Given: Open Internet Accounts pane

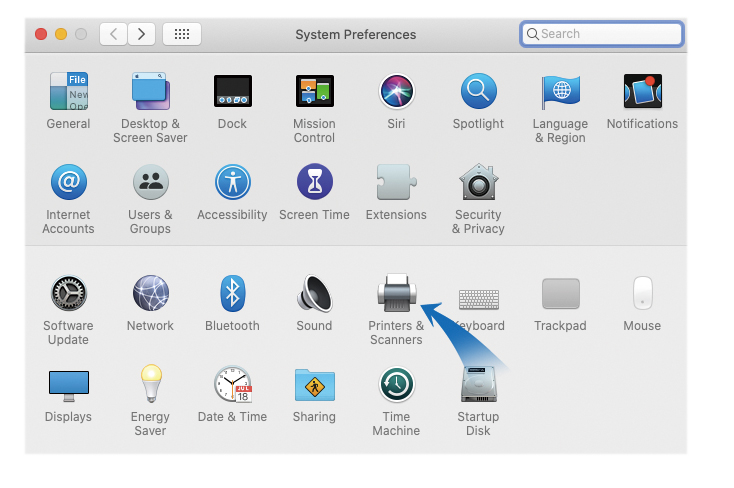Looking at the screenshot, I should click(69, 182).
